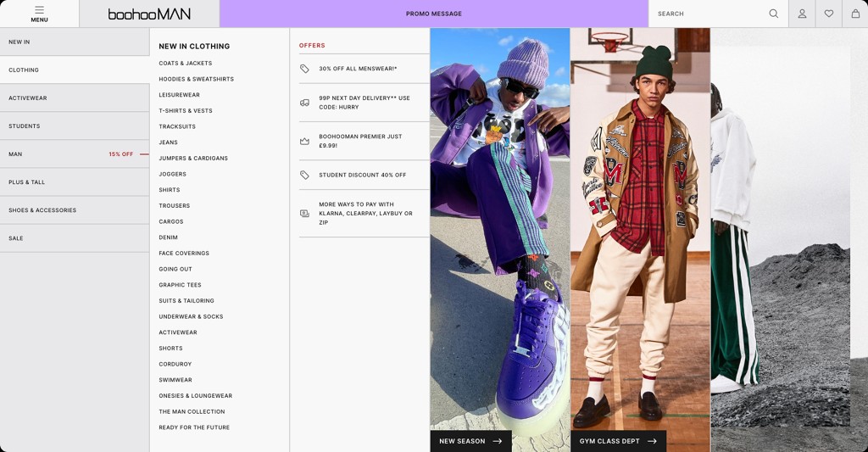The height and width of the screenshot is (452, 868).
Task: Click delivery truck icon beside 99p delivery
Action: coord(304,103)
